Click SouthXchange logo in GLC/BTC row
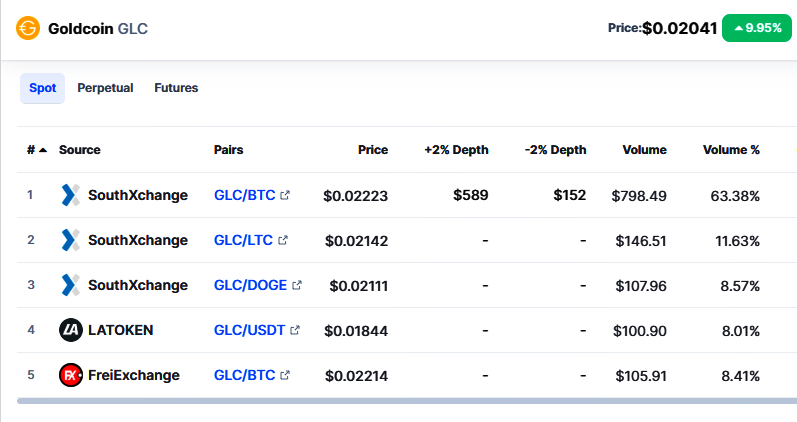797x422 pixels. point(70,195)
